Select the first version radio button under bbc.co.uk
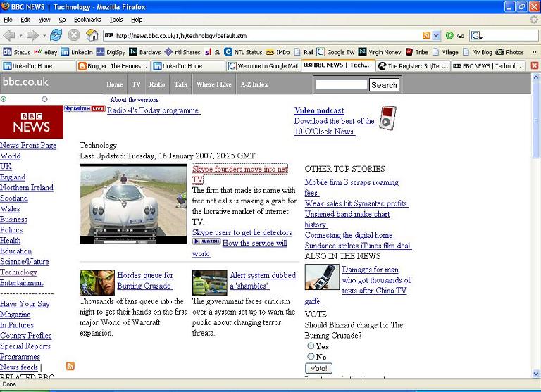 tap(4, 99)
